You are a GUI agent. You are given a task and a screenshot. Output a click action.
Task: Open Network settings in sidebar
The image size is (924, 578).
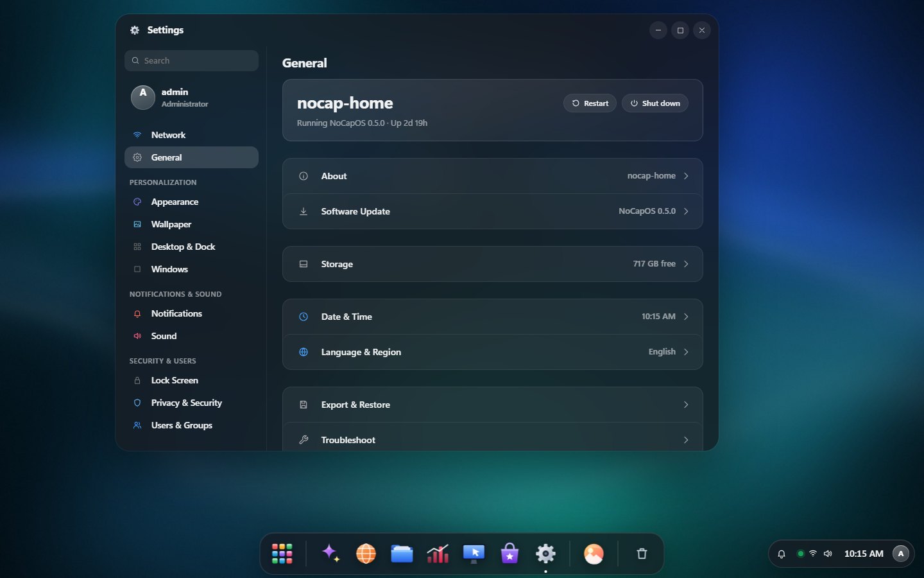pyautogui.click(x=191, y=135)
